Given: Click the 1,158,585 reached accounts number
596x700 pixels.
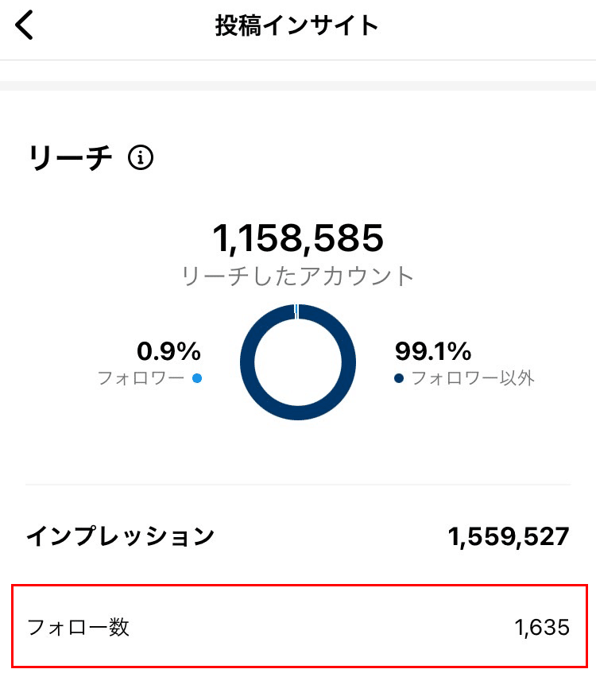Looking at the screenshot, I should pyautogui.click(x=298, y=237).
